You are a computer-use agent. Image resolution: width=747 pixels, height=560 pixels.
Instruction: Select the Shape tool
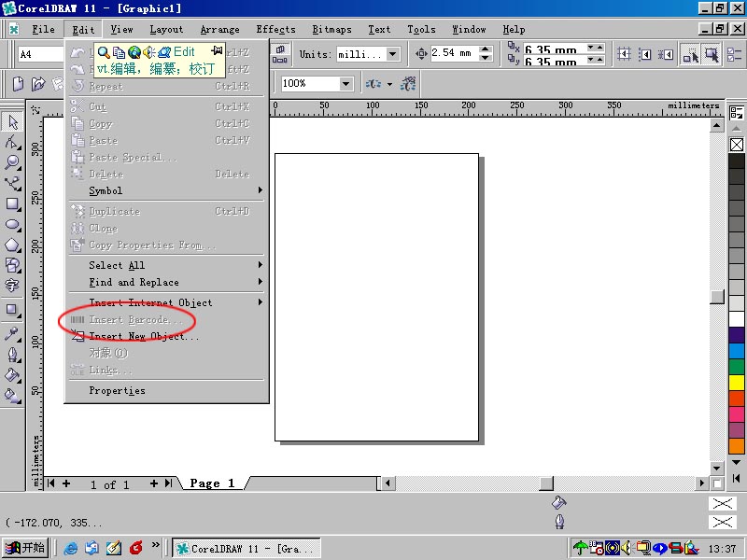[12, 142]
